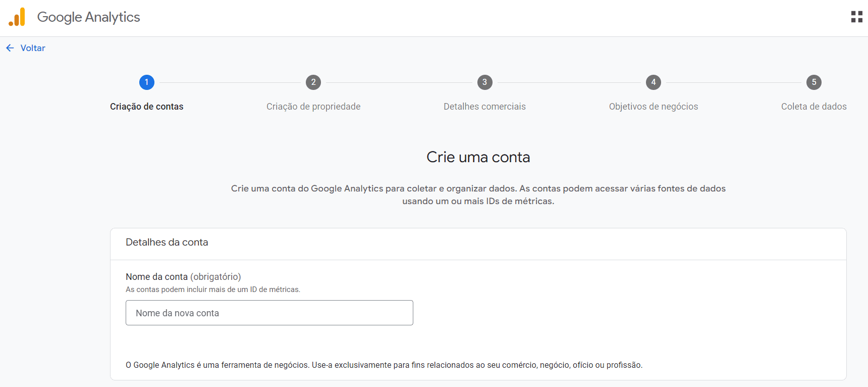The height and width of the screenshot is (387, 868).
Task: Focus the 'Nome da nova conta' input field
Action: 269,313
